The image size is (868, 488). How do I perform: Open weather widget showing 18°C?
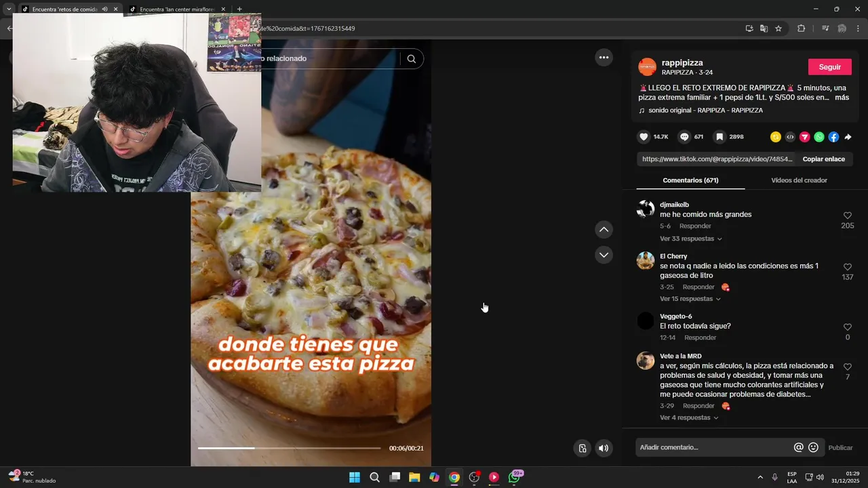(32, 477)
